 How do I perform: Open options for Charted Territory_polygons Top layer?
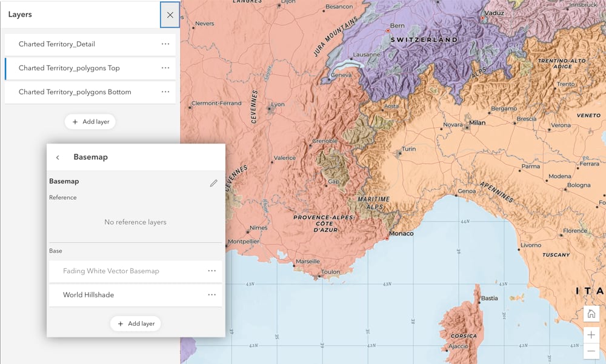click(x=165, y=68)
